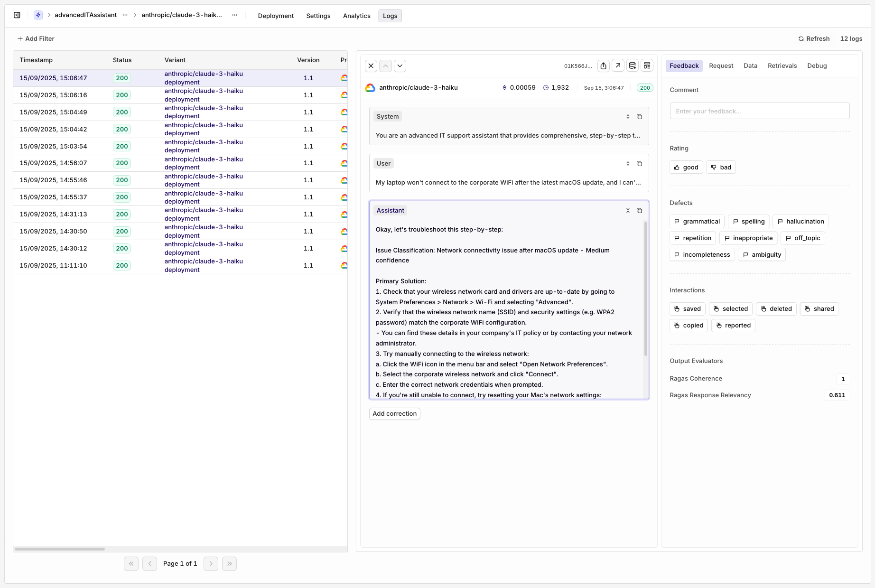The image size is (875, 588).
Task: Close the log detail panel
Action: pos(371,66)
